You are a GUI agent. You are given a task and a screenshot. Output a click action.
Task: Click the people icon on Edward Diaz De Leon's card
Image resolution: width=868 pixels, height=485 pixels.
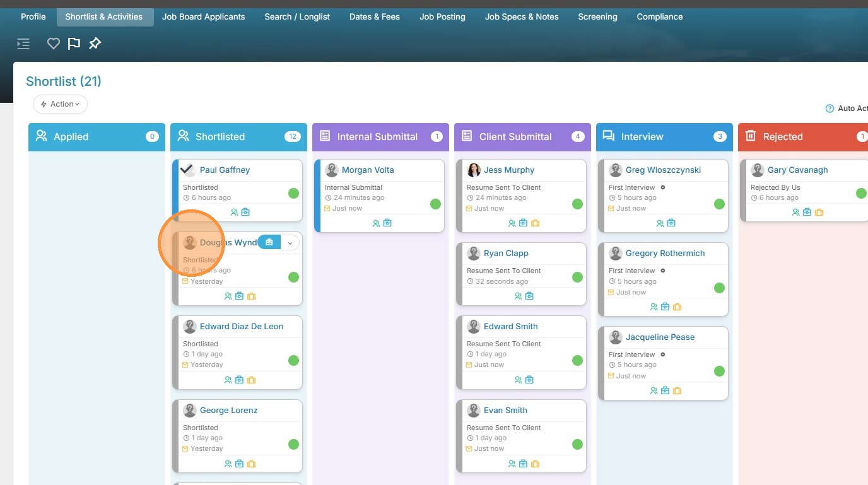tap(228, 380)
